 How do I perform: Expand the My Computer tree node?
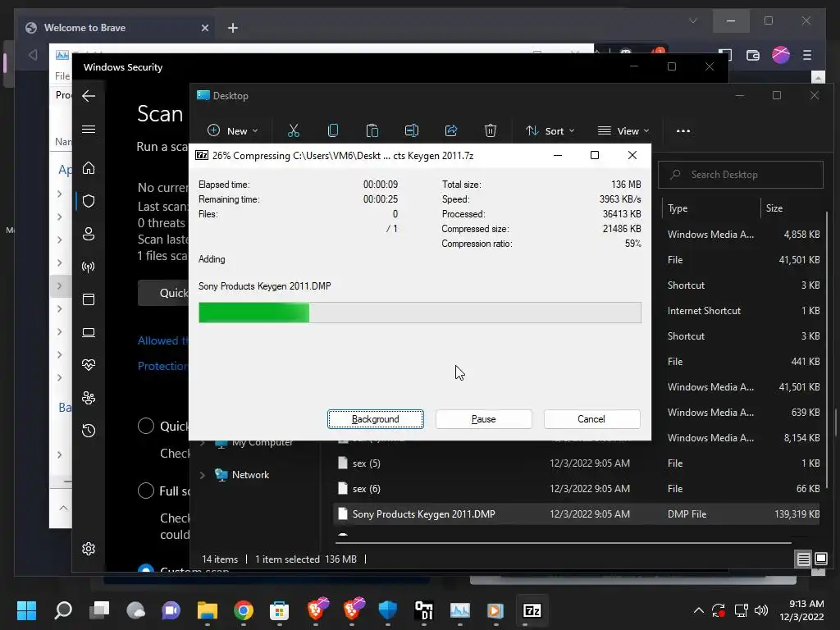tap(203, 443)
